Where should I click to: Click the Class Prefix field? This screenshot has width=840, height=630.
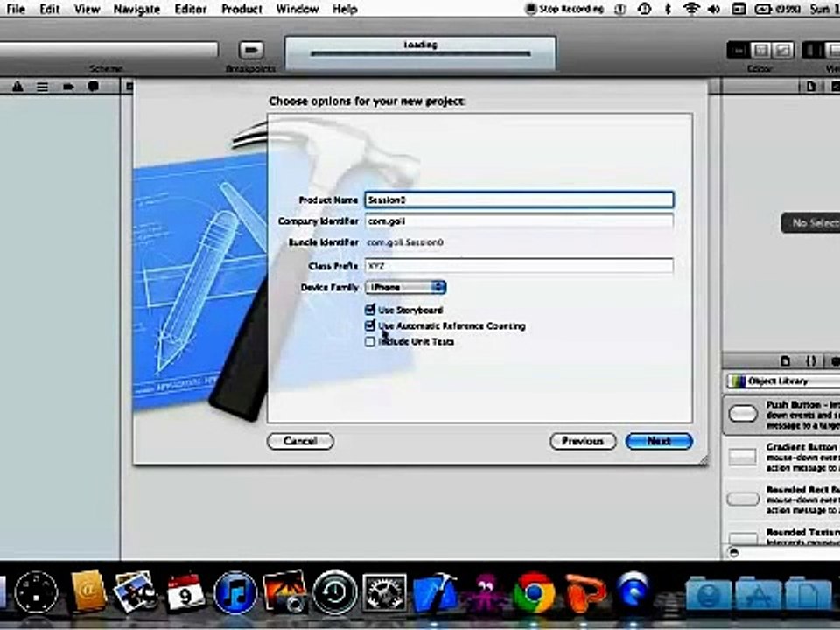point(519,266)
